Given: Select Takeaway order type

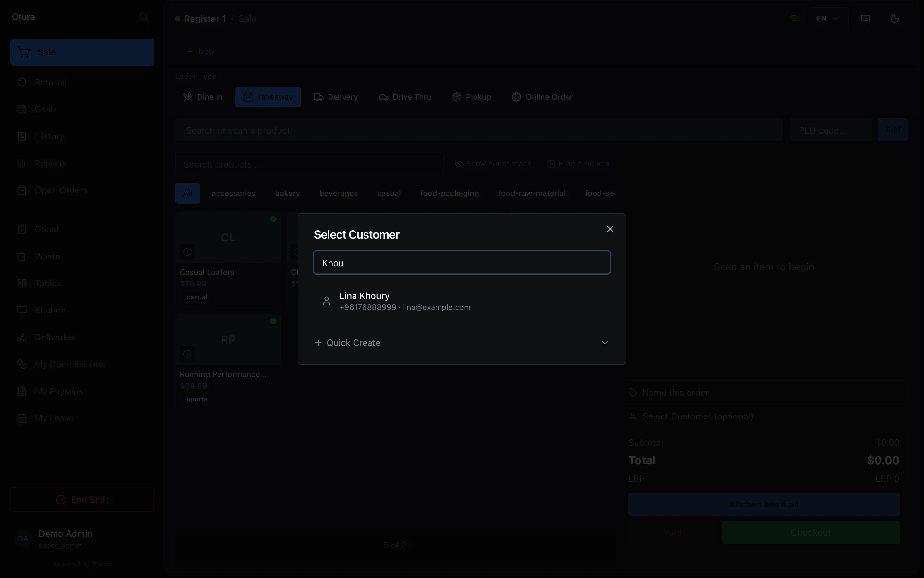Looking at the screenshot, I should click(x=268, y=97).
